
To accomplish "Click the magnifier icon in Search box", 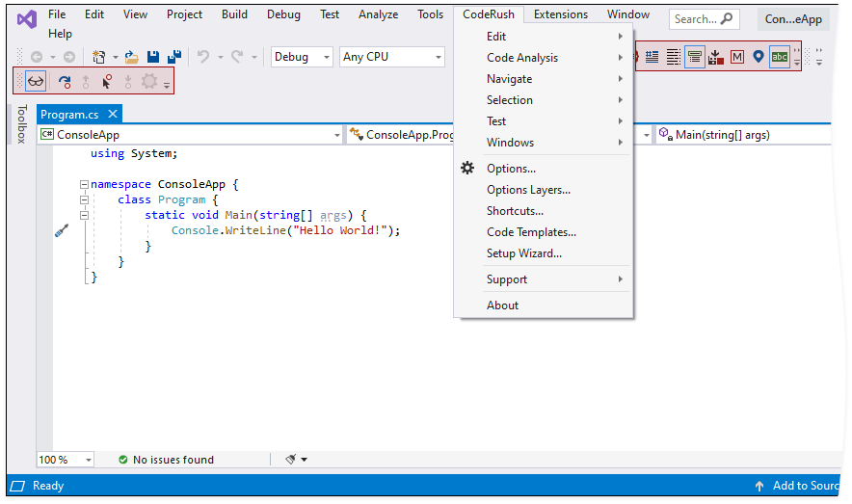I will 727,19.
